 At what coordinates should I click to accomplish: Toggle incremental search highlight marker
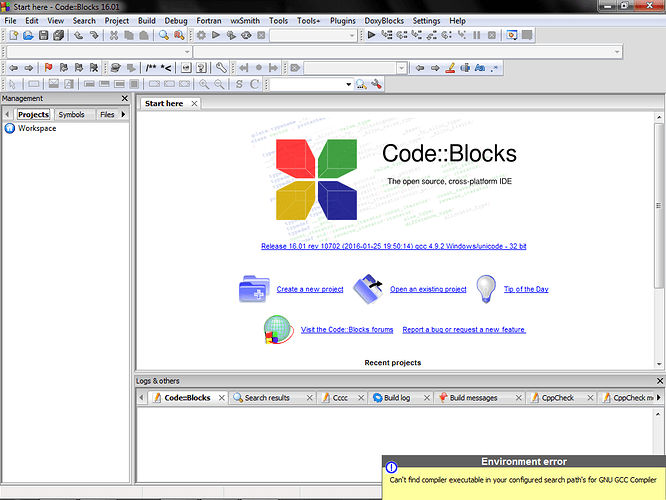point(450,68)
